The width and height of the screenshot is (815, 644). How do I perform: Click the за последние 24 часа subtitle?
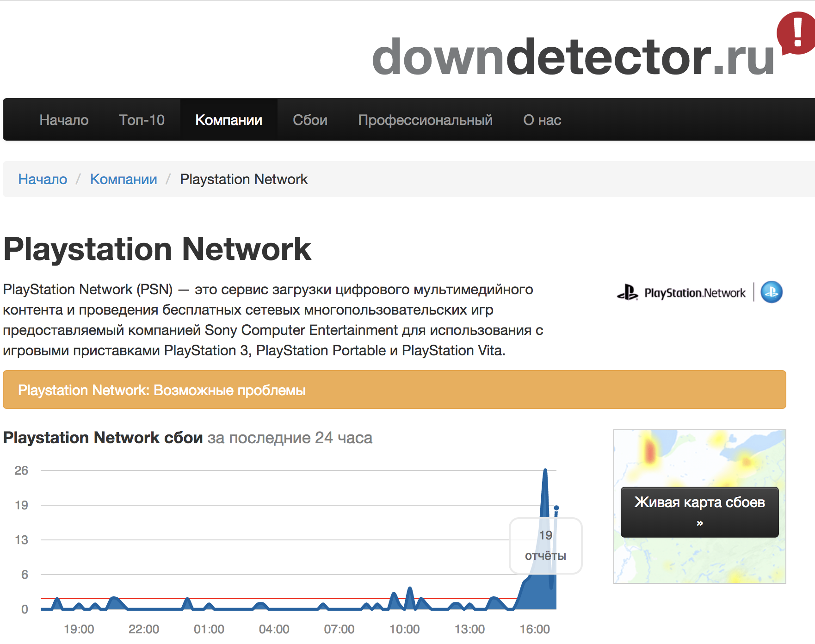coord(290,438)
